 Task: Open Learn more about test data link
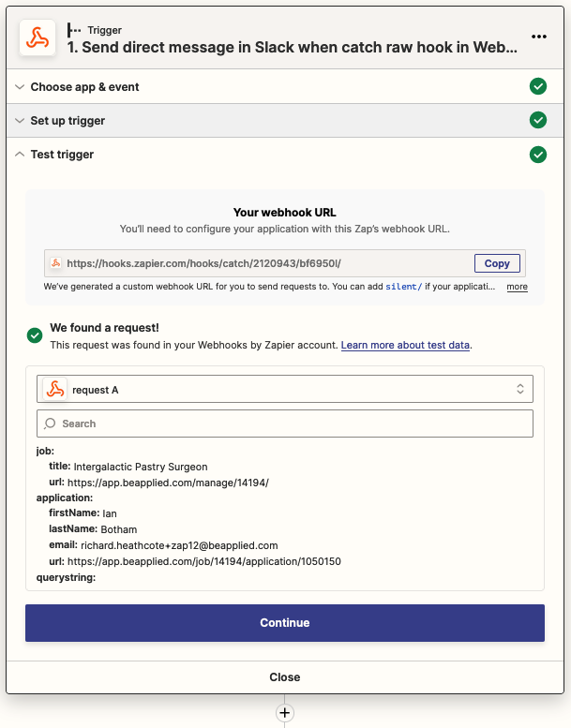[405, 346]
